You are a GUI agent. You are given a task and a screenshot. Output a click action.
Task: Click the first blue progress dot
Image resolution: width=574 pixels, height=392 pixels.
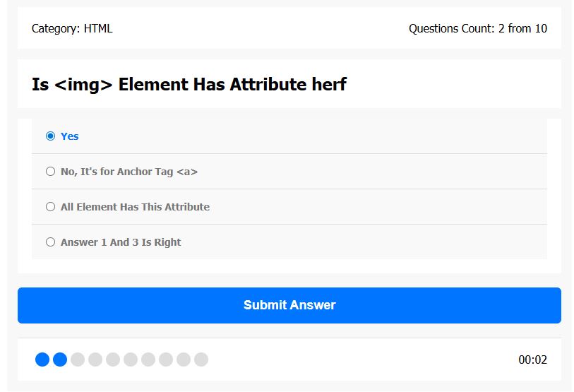(42, 360)
